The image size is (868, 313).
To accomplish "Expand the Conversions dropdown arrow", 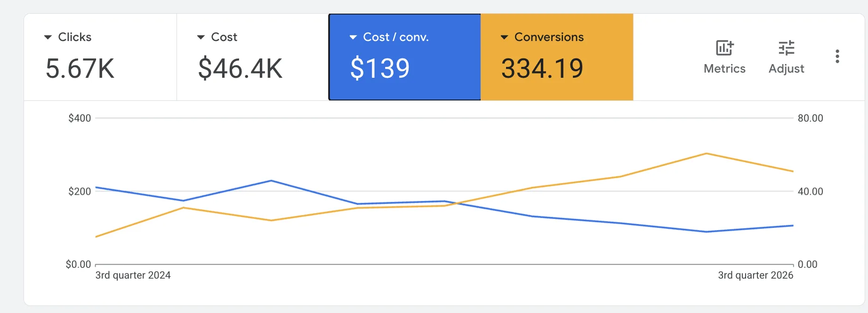I will click(x=504, y=37).
